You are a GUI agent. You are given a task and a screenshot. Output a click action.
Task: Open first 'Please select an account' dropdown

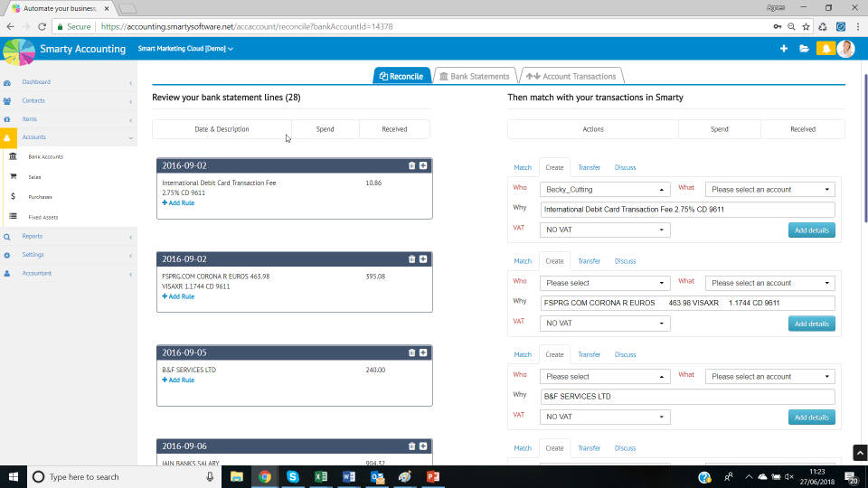pos(769,190)
